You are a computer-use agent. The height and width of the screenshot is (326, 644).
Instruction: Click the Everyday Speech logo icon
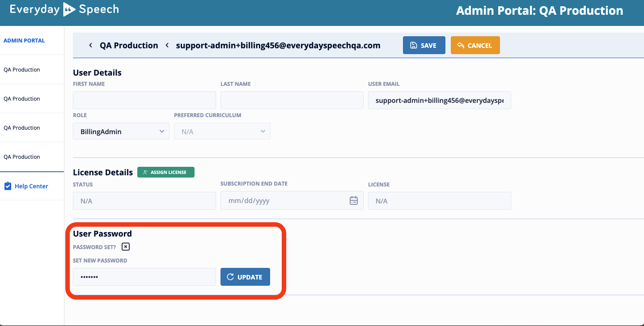pos(69,9)
